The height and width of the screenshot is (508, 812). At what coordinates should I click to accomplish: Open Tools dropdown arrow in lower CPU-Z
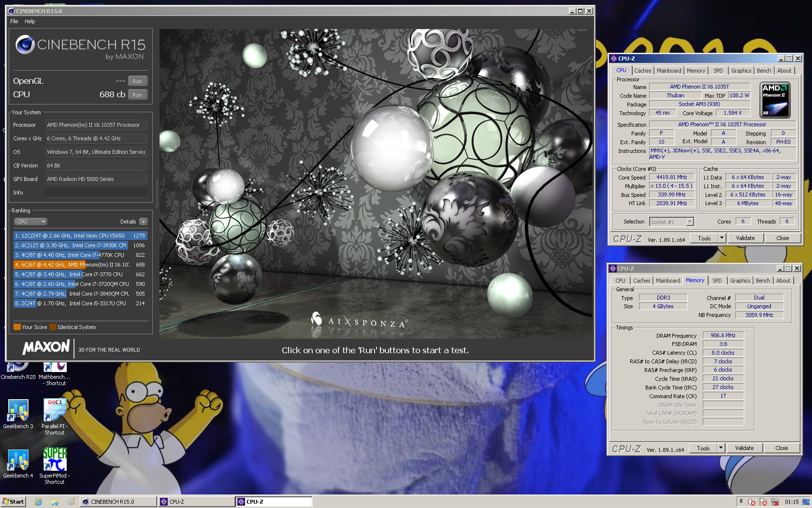point(721,448)
